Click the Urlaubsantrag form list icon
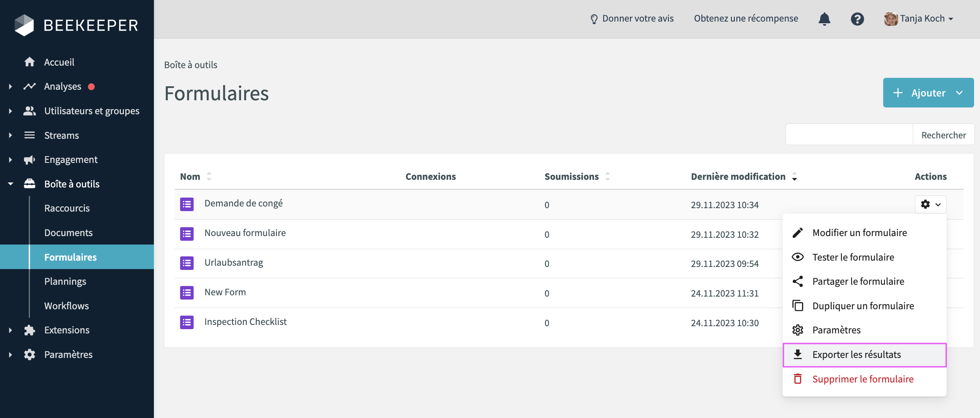The image size is (980, 418). pyautogui.click(x=187, y=263)
